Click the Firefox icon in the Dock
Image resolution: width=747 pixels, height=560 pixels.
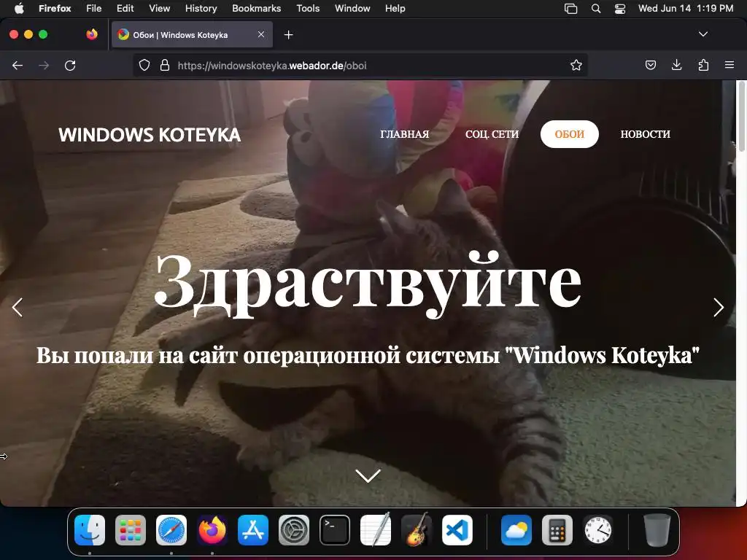tap(212, 530)
